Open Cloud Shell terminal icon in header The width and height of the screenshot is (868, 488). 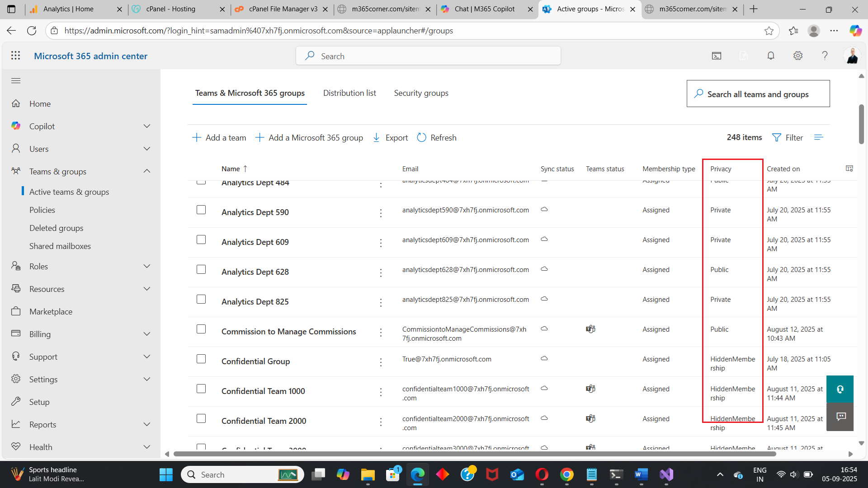(x=717, y=56)
